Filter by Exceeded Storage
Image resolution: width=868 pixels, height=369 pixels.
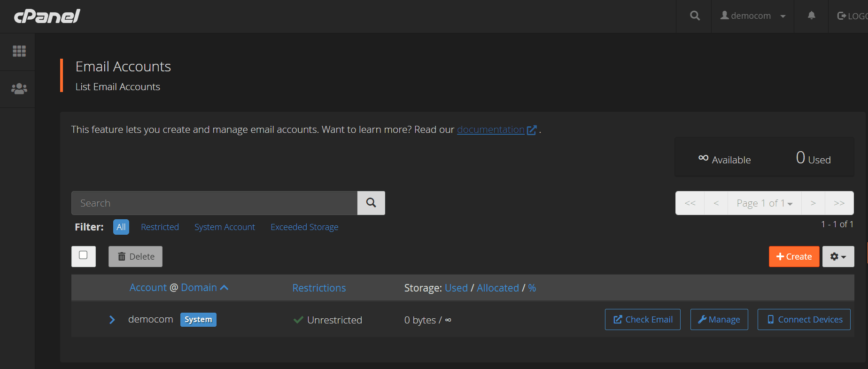click(x=304, y=227)
